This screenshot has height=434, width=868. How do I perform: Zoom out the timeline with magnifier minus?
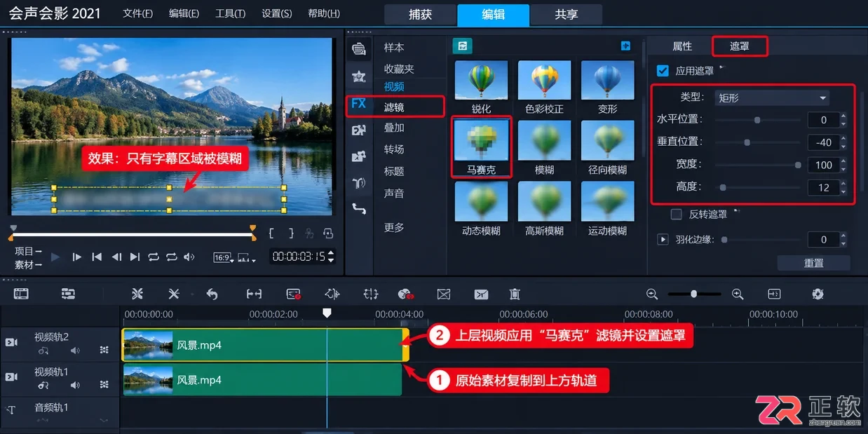click(x=652, y=294)
